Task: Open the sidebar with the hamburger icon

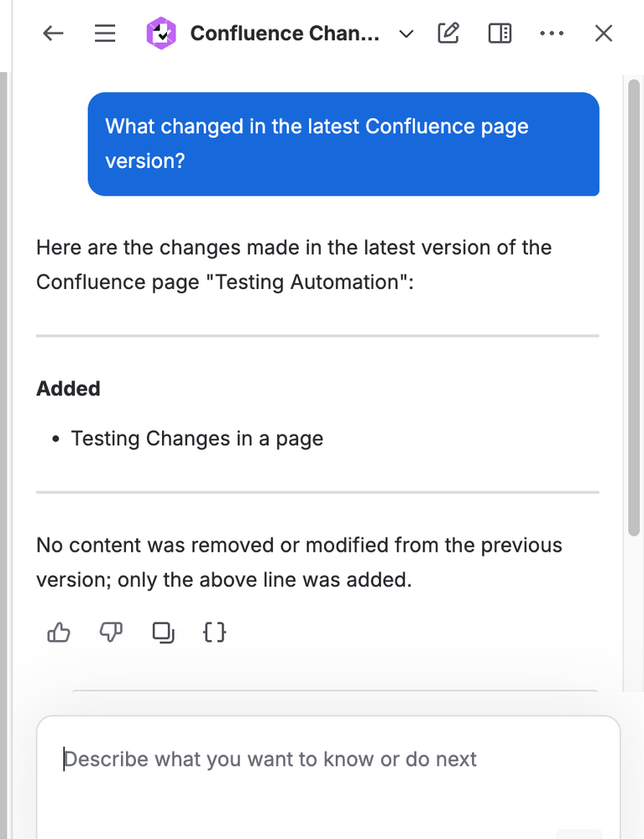Action: point(105,33)
